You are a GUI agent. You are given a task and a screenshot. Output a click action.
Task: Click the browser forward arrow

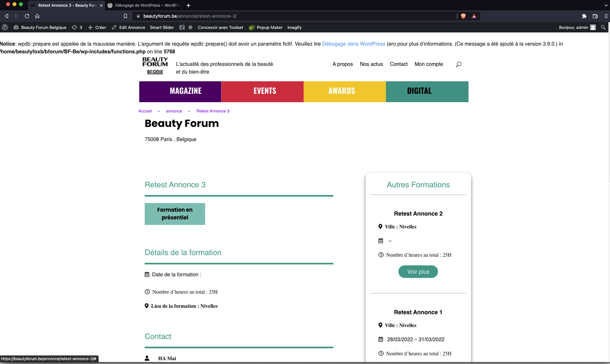[17, 16]
